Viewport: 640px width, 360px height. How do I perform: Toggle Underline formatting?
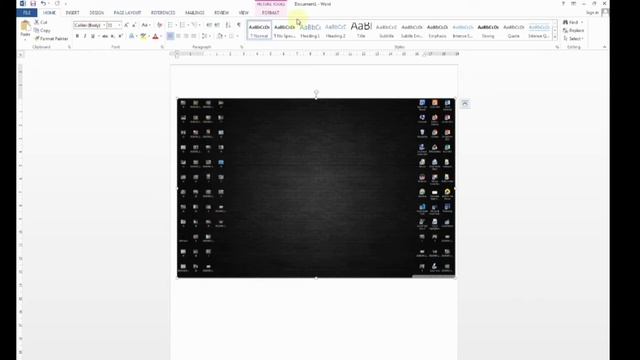point(93,36)
